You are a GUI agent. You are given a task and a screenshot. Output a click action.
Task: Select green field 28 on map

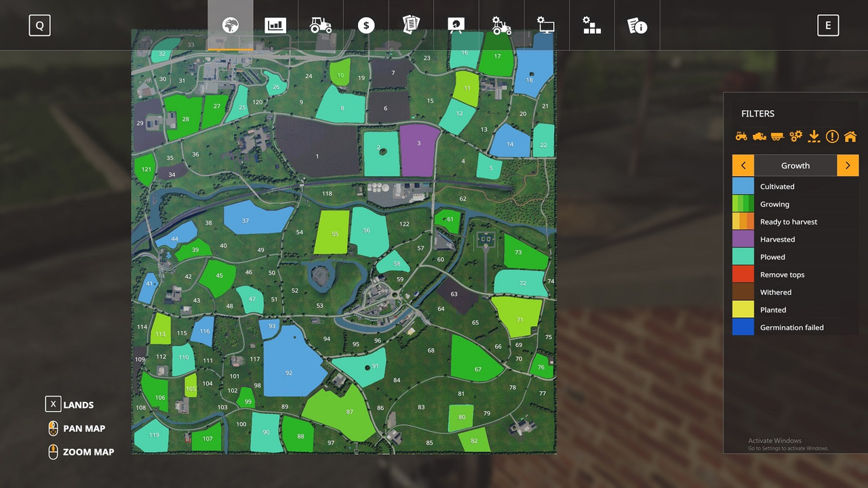click(x=184, y=117)
